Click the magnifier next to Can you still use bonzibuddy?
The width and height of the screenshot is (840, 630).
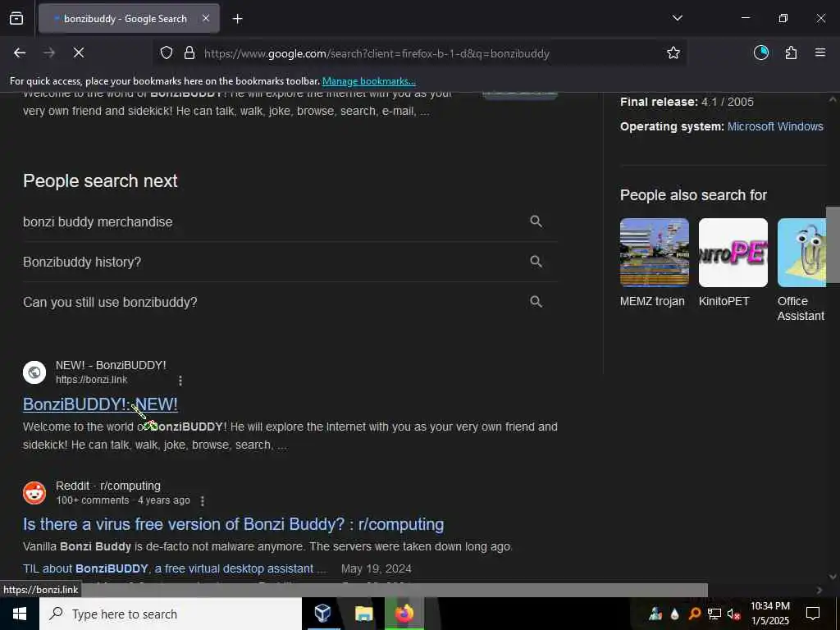tap(536, 302)
